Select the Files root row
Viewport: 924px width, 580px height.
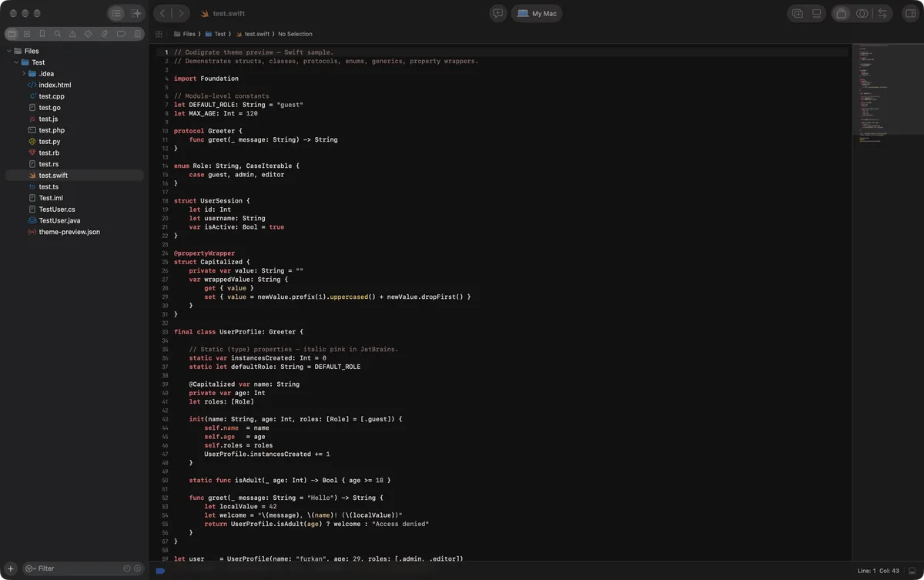[x=75, y=51]
